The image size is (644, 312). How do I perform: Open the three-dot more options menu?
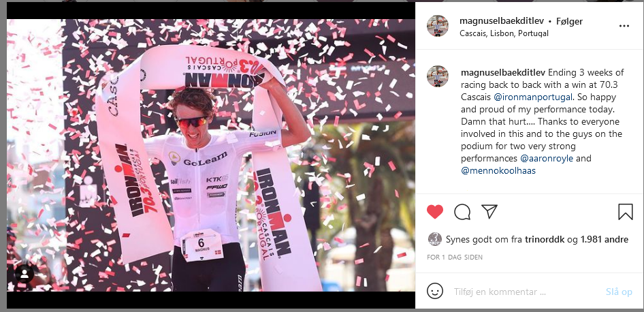(x=624, y=26)
